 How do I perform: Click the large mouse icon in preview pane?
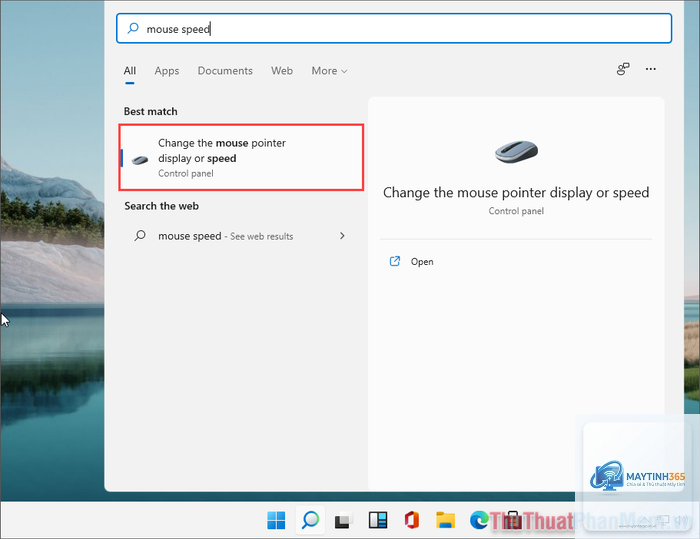pos(516,151)
